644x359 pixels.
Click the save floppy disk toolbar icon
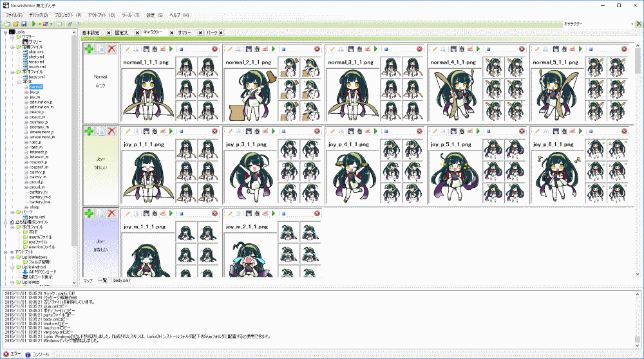coord(24,24)
